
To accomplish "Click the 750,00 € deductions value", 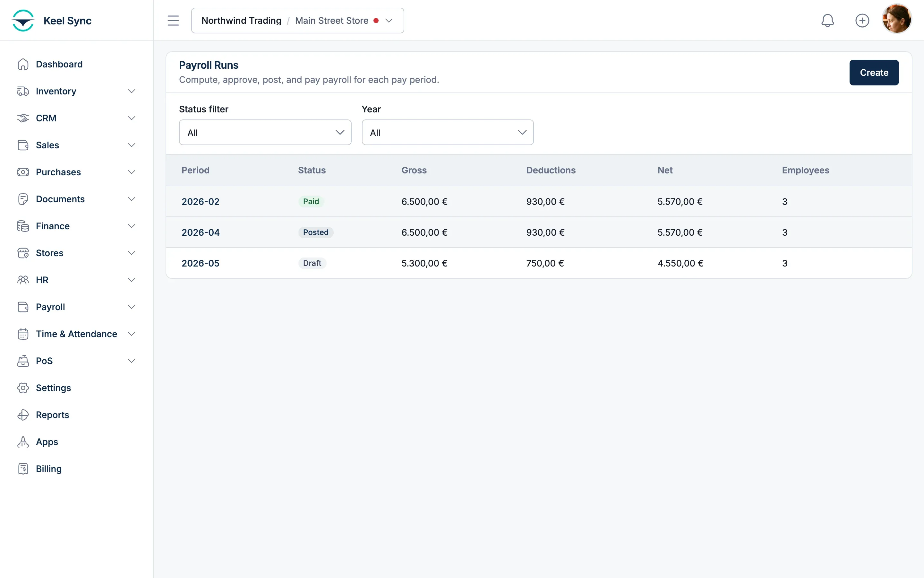I will [545, 263].
